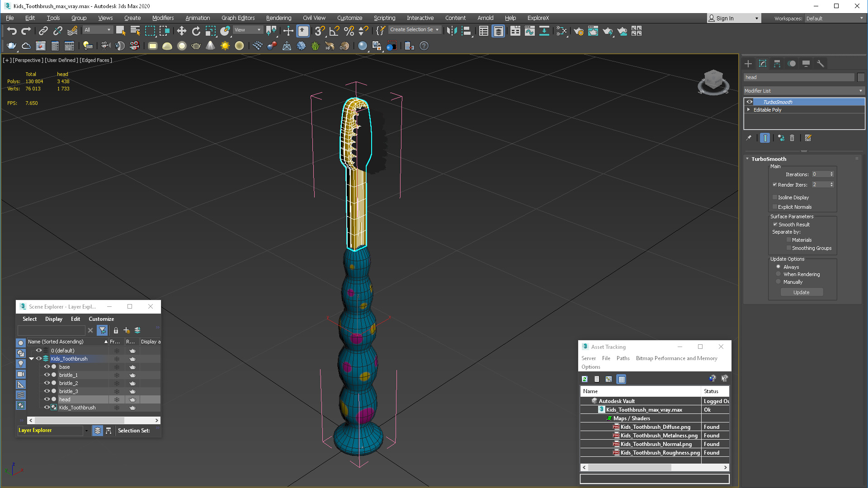This screenshot has height=488, width=868.
Task: Click the Iterations spinner arrows
Action: 831,174
